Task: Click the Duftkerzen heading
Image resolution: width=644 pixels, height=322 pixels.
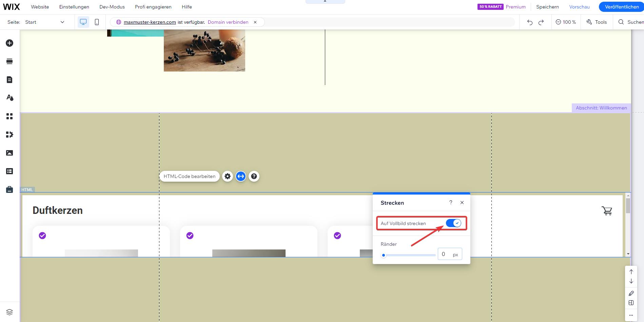Action: point(58,210)
